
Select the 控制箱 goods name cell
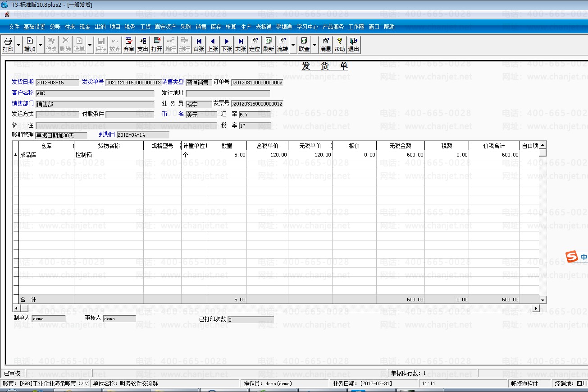[109, 155]
